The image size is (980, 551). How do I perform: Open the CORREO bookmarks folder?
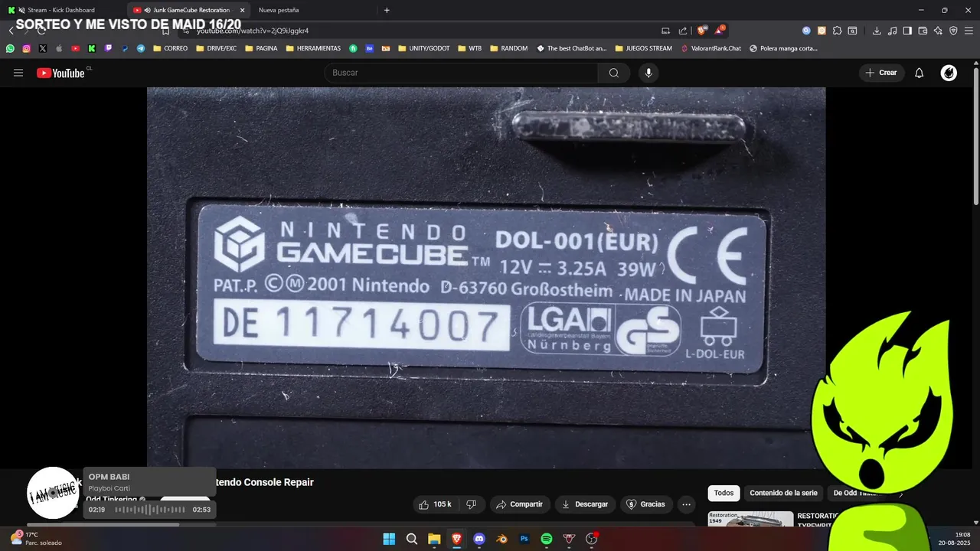[x=170, y=48]
